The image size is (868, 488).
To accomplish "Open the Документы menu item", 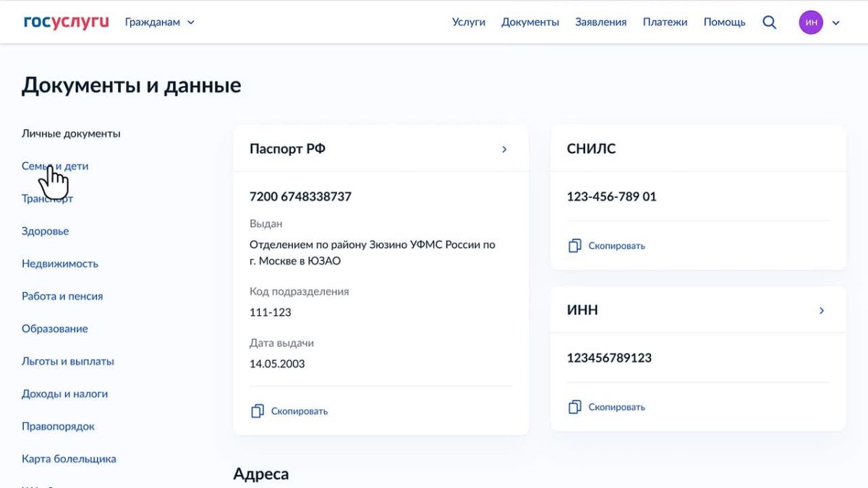I will click(x=530, y=22).
